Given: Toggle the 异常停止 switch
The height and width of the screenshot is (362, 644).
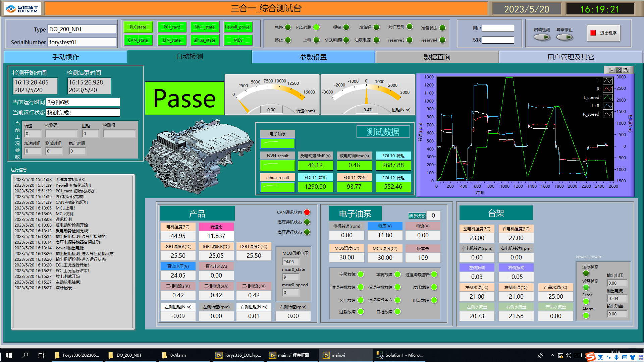Looking at the screenshot, I should point(565,37).
